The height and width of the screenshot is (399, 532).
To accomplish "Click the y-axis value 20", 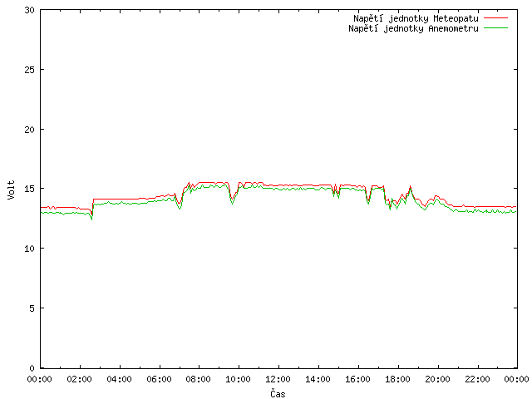I will tap(30, 130).
